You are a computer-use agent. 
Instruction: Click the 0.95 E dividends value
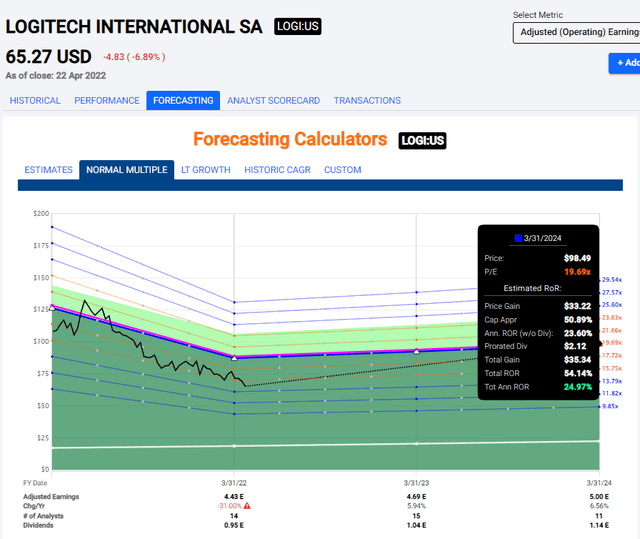[234, 525]
